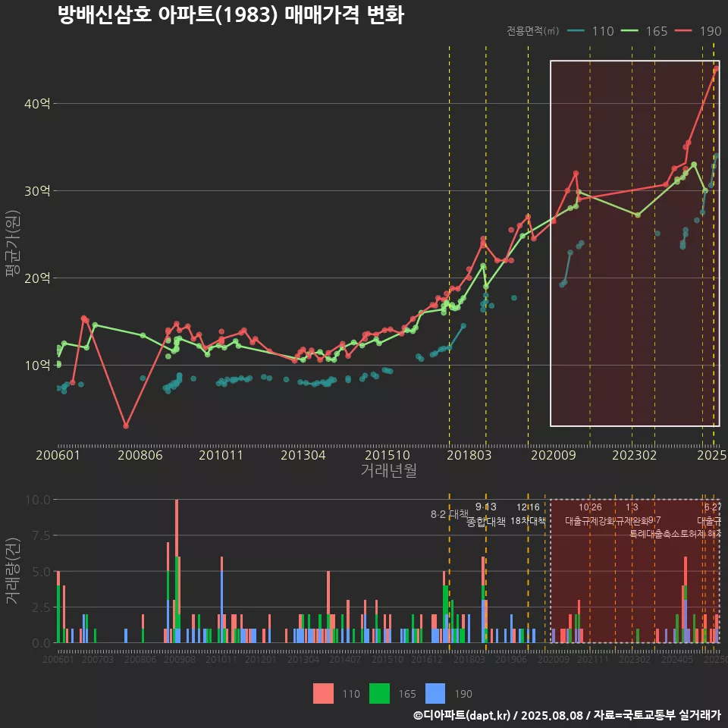Screen dimensions: 728x728
Task: Click the tallest volume bar reaching 10
Action: tap(177, 571)
